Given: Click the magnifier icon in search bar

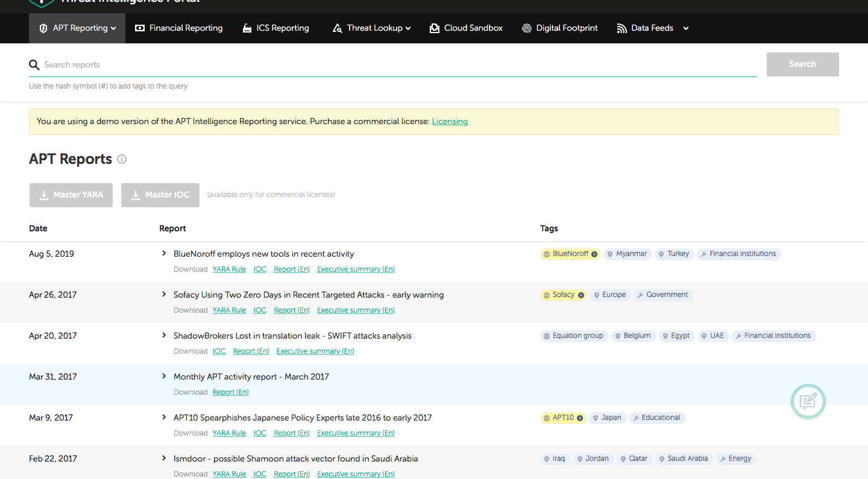Looking at the screenshot, I should [34, 65].
